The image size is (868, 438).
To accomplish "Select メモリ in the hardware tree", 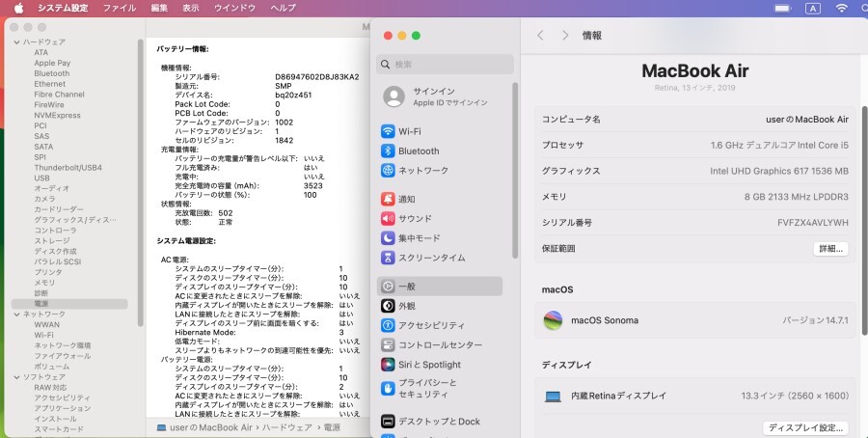I will coord(44,283).
